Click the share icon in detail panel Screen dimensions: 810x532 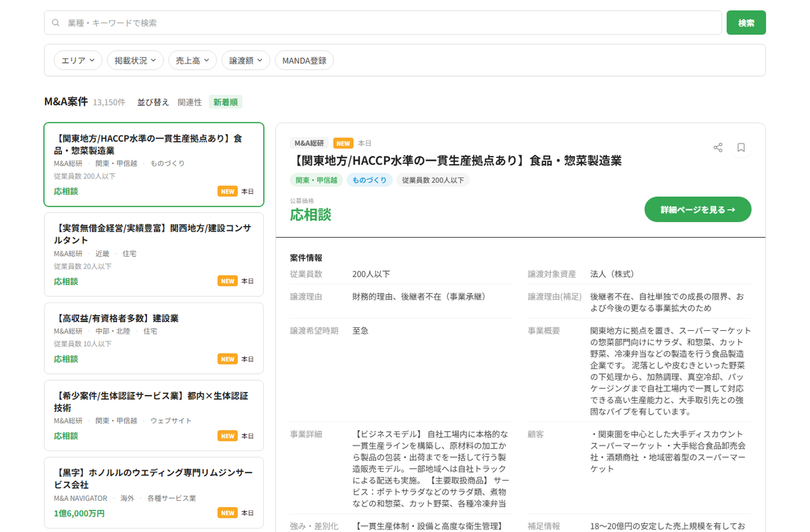(x=718, y=147)
